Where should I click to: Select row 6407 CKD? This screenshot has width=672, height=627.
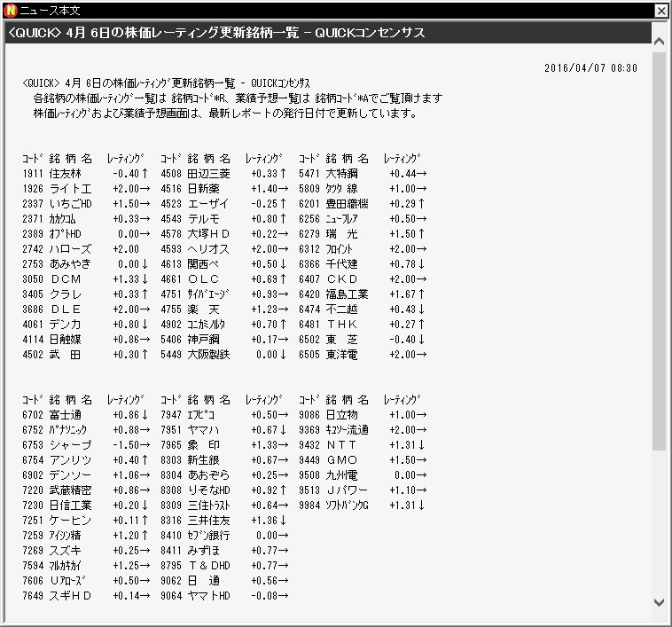tap(363, 279)
